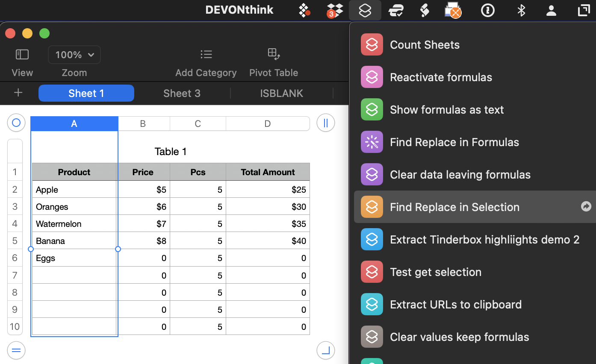This screenshot has width=596, height=364.
Task: Run the Find Replace in Selection shortcut
Action: click(x=475, y=207)
